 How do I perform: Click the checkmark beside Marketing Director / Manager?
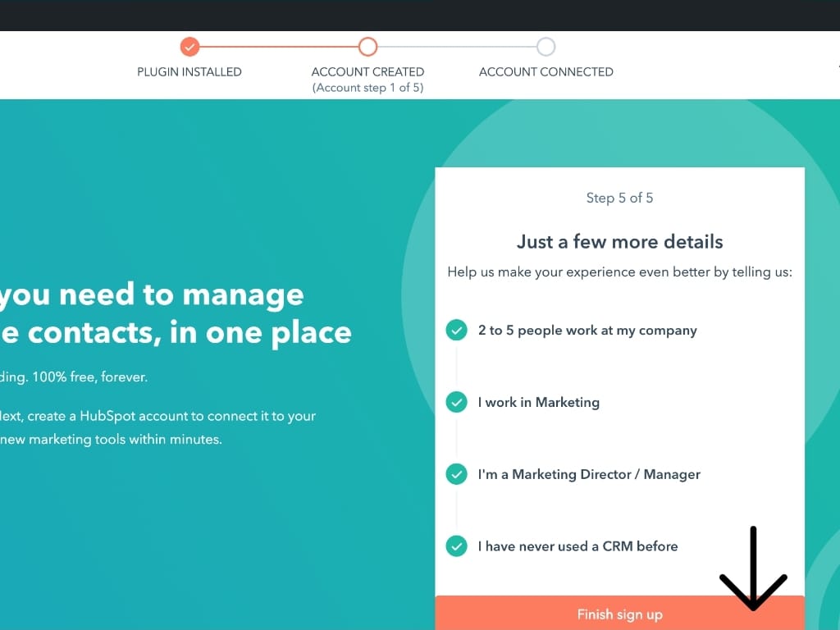coord(456,474)
